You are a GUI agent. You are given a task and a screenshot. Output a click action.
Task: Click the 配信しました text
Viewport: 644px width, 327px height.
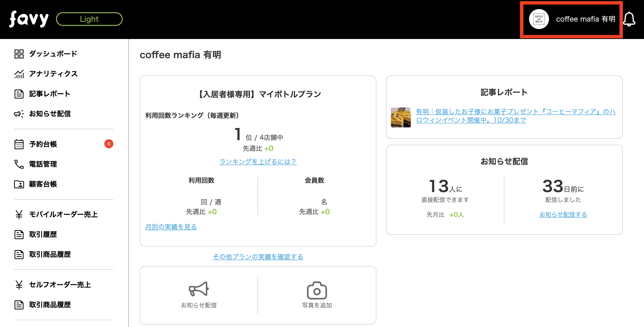563,200
